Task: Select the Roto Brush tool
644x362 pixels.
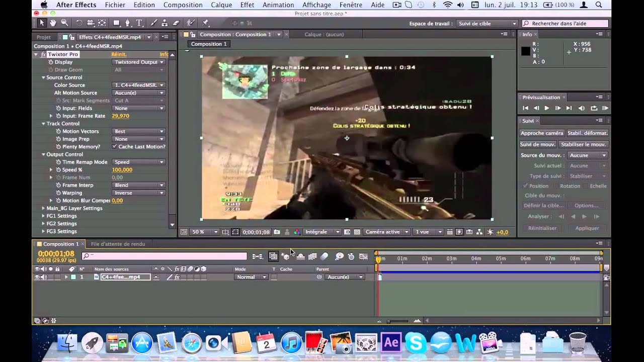Action: click(x=191, y=23)
